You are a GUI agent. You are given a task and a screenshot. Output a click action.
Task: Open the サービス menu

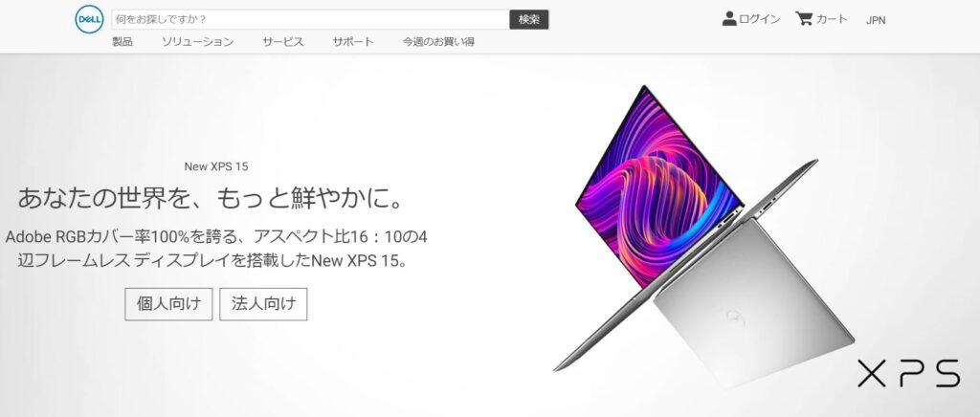click(x=282, y=42)
